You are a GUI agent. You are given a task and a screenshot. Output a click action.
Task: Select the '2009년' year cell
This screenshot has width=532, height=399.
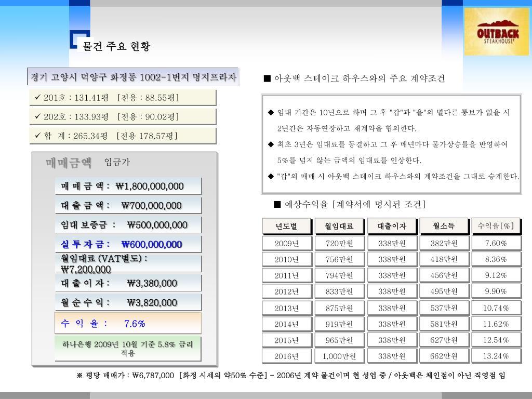287,243
